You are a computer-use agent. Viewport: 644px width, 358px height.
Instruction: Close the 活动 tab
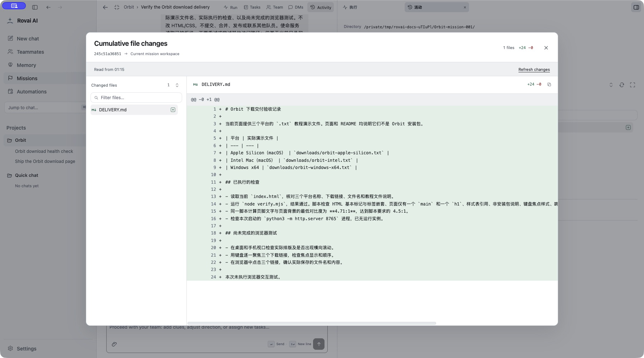465,7
